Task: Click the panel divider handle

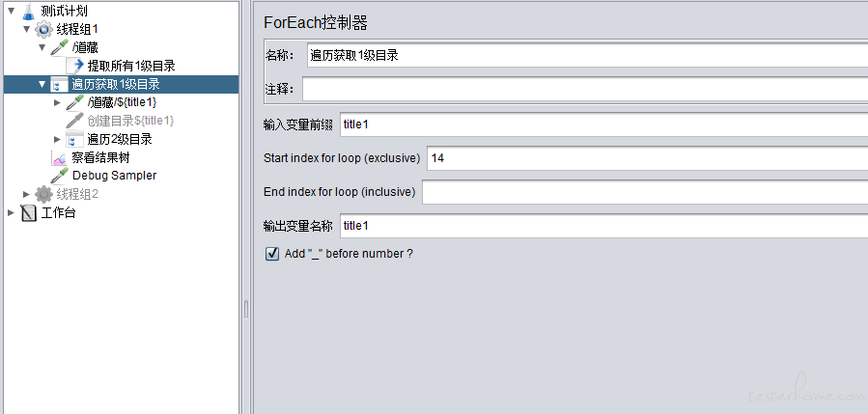Action: pos(246,310)
